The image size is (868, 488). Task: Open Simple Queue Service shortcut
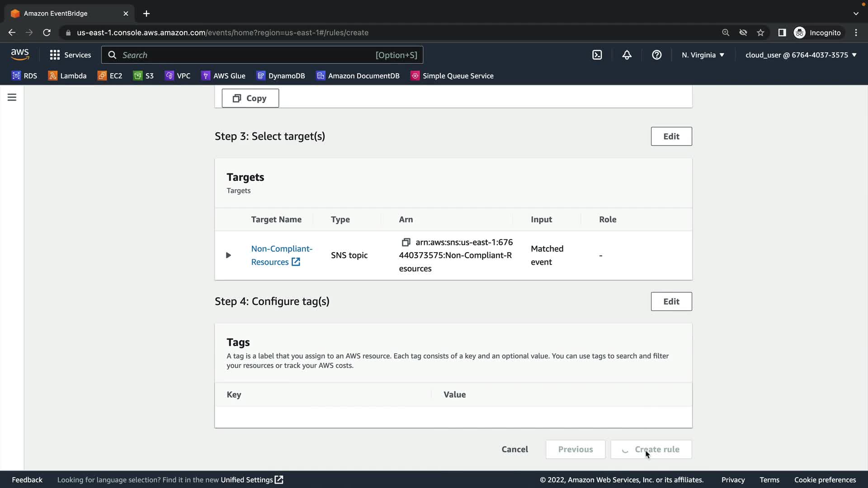coord(452,76)
